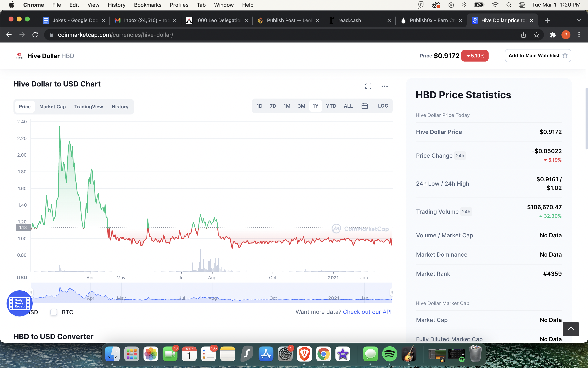Open the History chart tab
The image size is (588, 368).
(x=120, y=107)
